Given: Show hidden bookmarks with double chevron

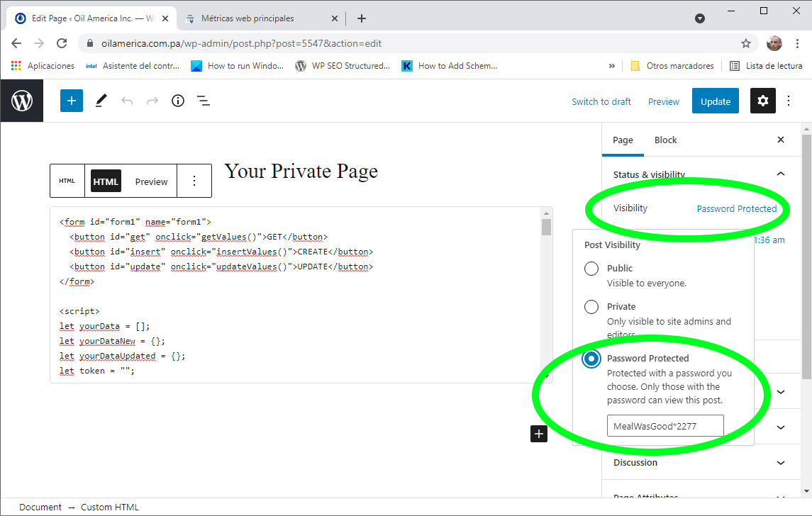Looking at the screenshot, I should (611, 66).
